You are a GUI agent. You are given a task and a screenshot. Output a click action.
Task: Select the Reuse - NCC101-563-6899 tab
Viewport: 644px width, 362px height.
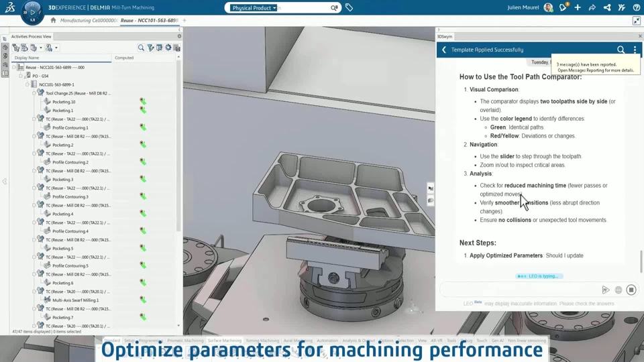point(150,20)
